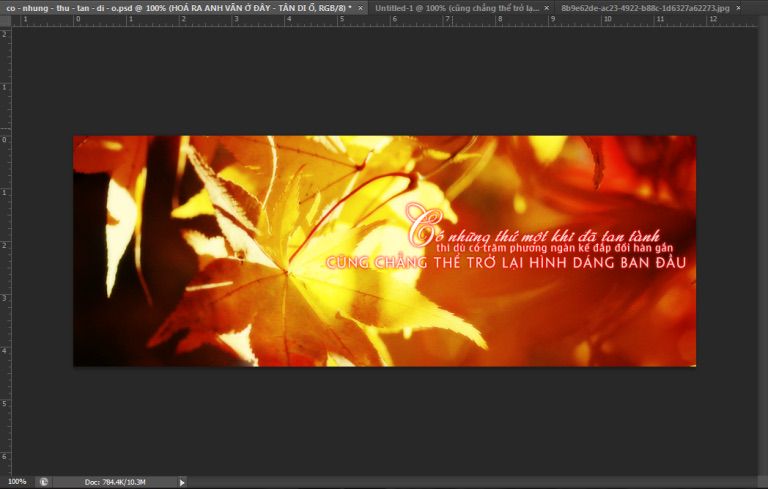Image resolution: width=768 pixels, height=489 pixels.
Task: Click the 100% zoom field in status bar
Action: click(17, 482)
